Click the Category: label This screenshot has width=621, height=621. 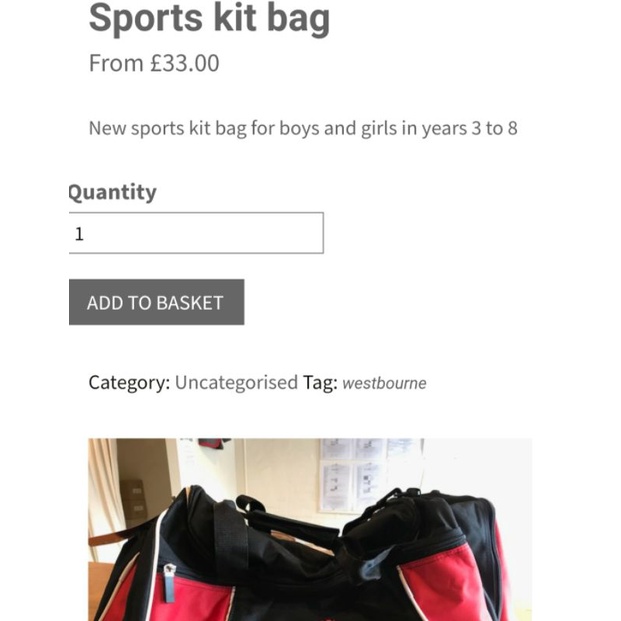130,383
